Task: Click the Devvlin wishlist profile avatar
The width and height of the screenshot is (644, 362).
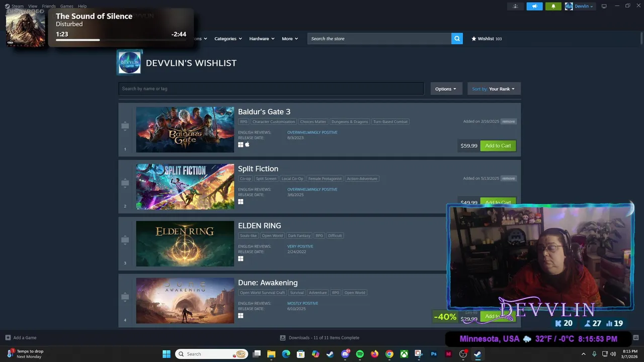Action: [129, 62]
